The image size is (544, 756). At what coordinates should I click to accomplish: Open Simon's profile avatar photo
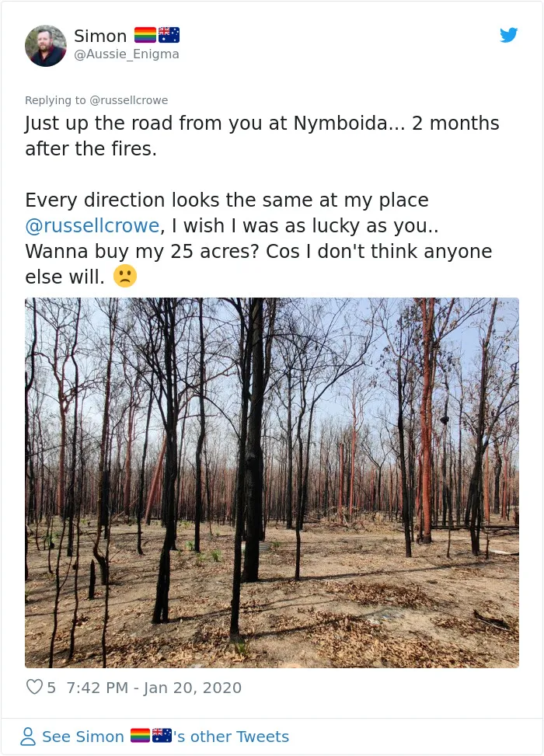point(46,46)
